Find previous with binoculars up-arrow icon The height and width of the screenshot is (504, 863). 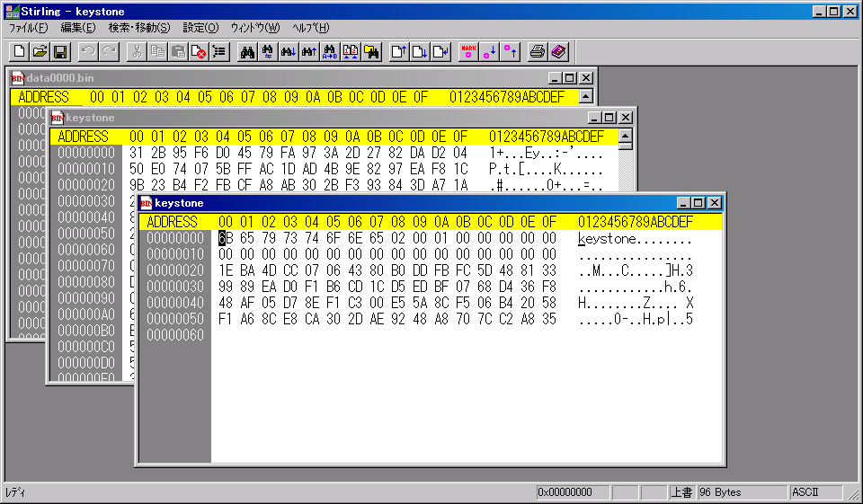(309, 52)
